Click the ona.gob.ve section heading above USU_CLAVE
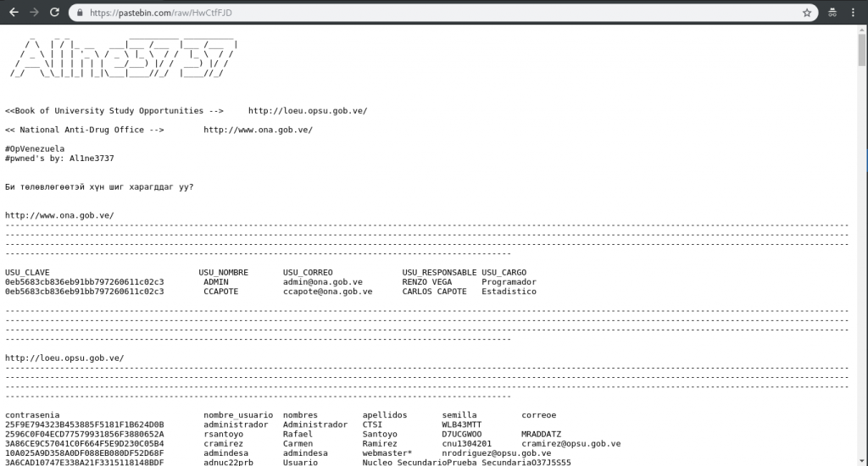868x466 pixels. pyautogui.click(x=60, y=215)
